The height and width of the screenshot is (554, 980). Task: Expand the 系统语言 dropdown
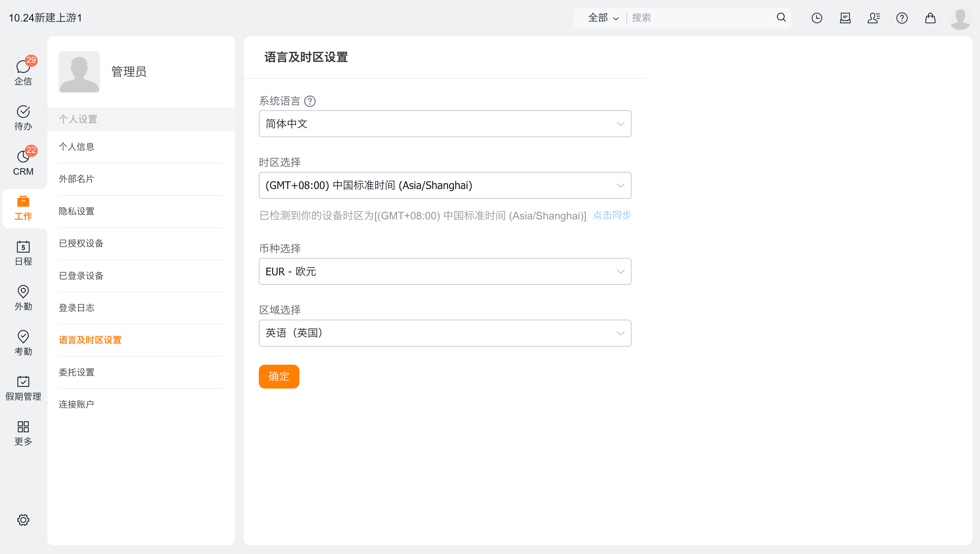[445, 123]
